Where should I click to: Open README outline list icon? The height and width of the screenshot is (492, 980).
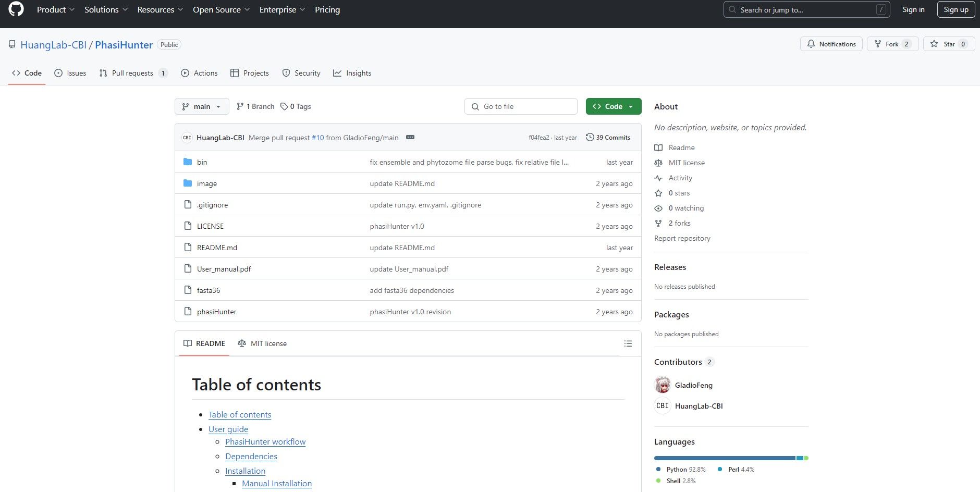point(628,343)
